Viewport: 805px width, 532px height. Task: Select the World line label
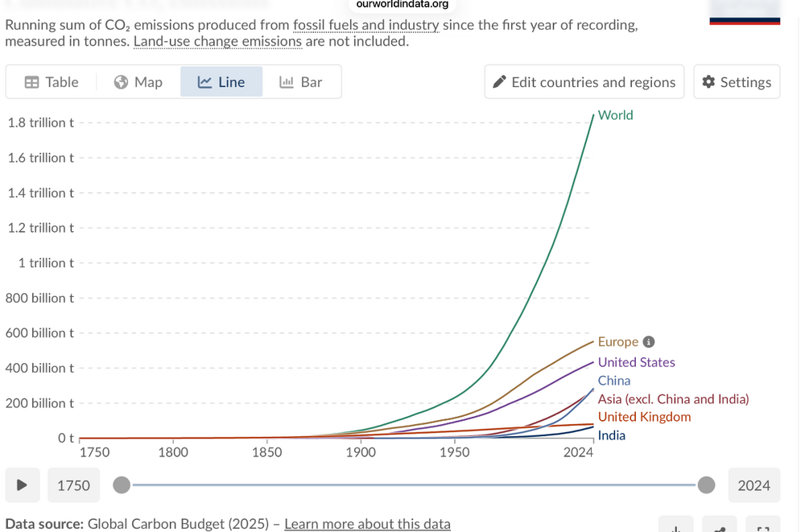pyautogui.click(x=616, y=115)
